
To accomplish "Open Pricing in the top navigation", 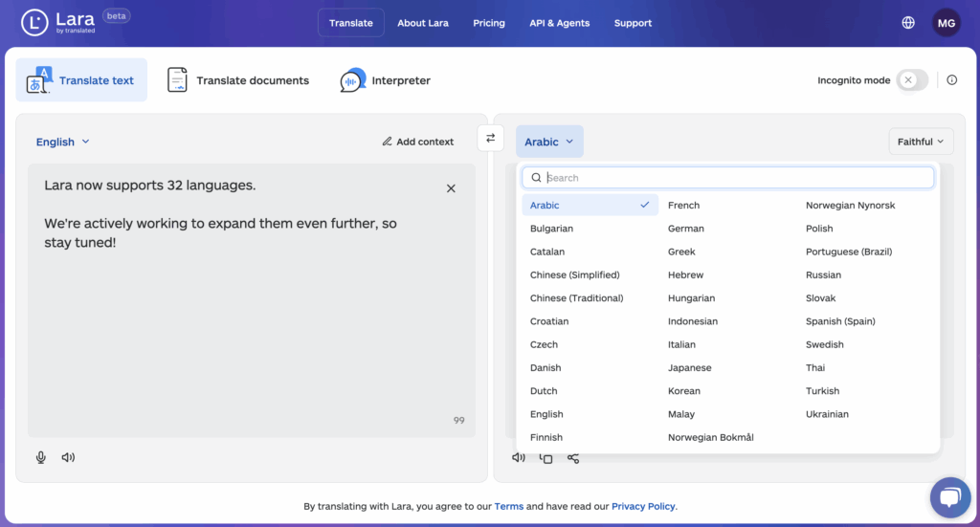I will (488, 23).
